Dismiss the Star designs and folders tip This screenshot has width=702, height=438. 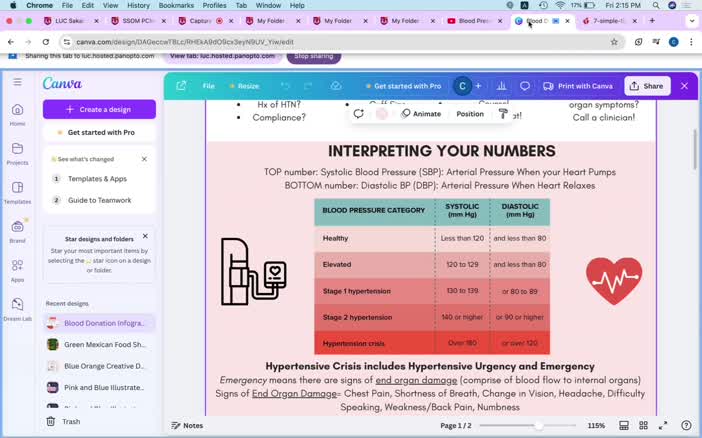click(x=145, y=236)
